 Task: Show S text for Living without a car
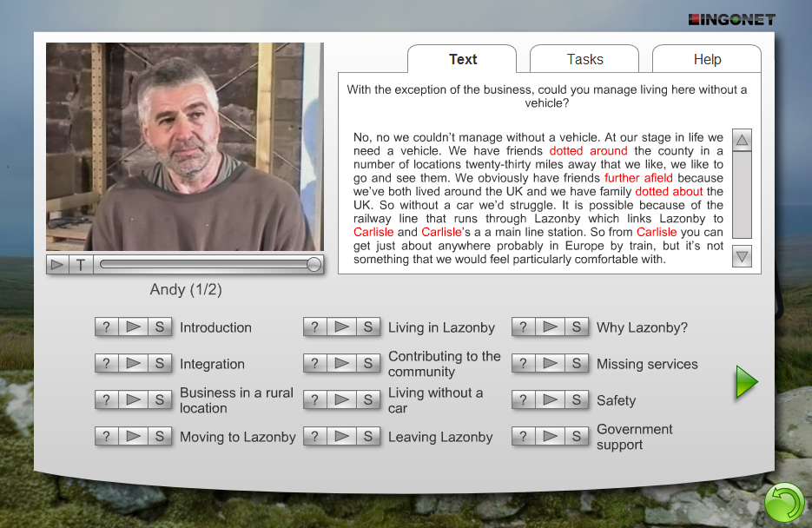point(368,399)
